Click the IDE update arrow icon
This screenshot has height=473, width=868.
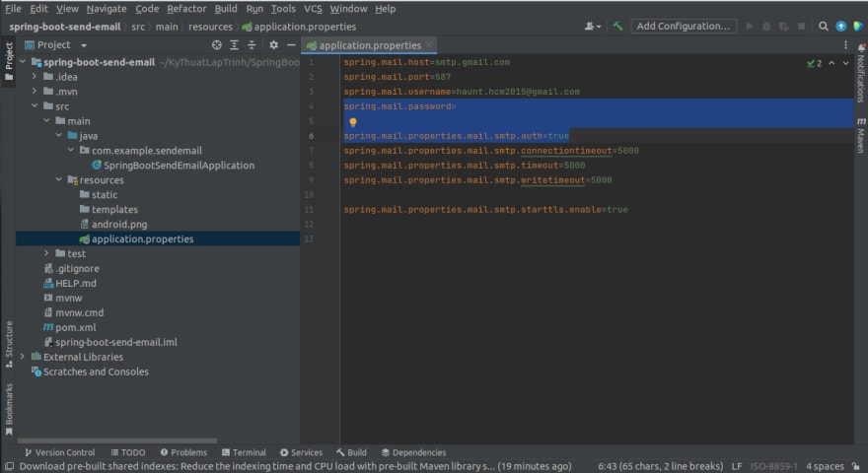[x=840, y=26]
